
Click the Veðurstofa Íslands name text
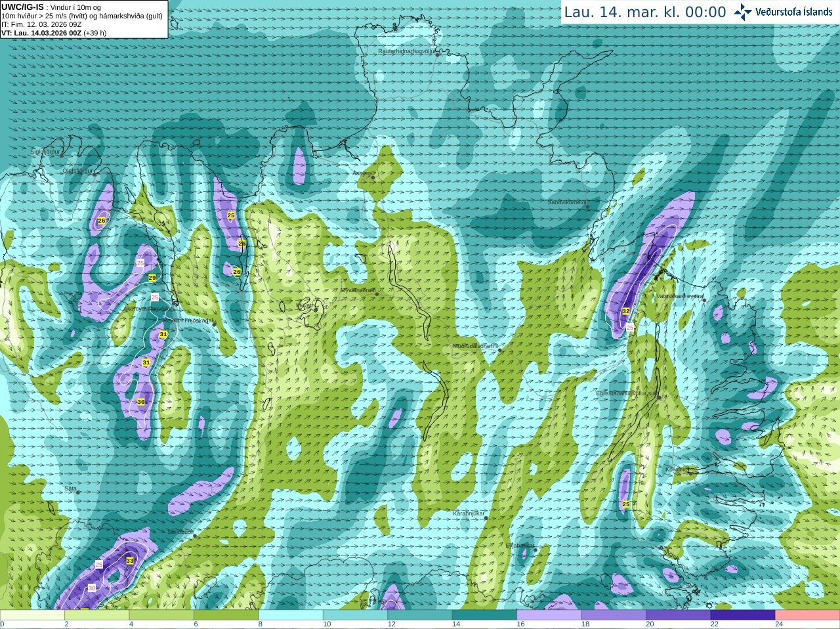point(793,12)
